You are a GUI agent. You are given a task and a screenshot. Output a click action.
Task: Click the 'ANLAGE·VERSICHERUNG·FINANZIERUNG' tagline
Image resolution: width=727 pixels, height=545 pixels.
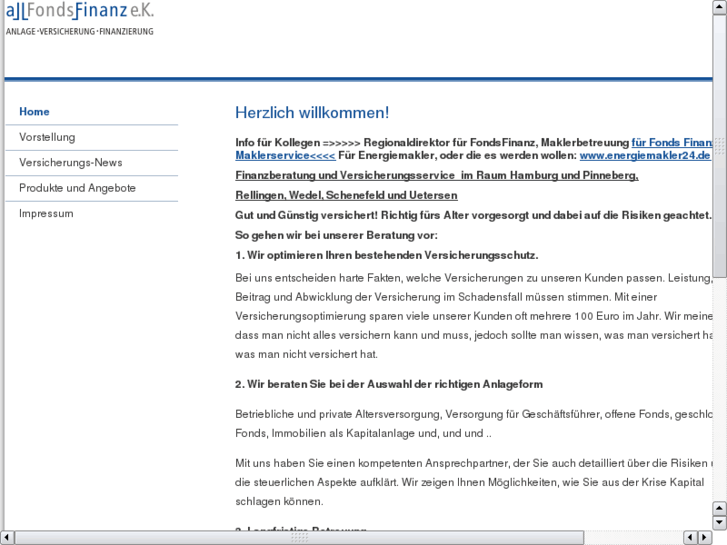click(80, 32)
